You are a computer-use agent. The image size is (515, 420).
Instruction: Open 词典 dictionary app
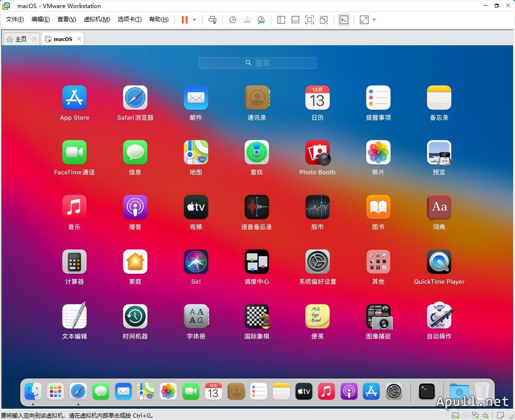(x=439, y=207)
